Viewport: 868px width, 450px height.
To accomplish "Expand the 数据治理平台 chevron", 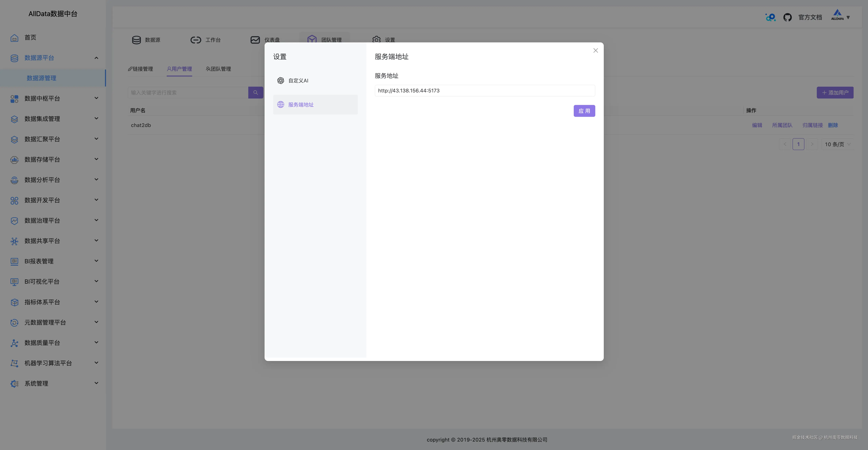I will coord(96,220).
